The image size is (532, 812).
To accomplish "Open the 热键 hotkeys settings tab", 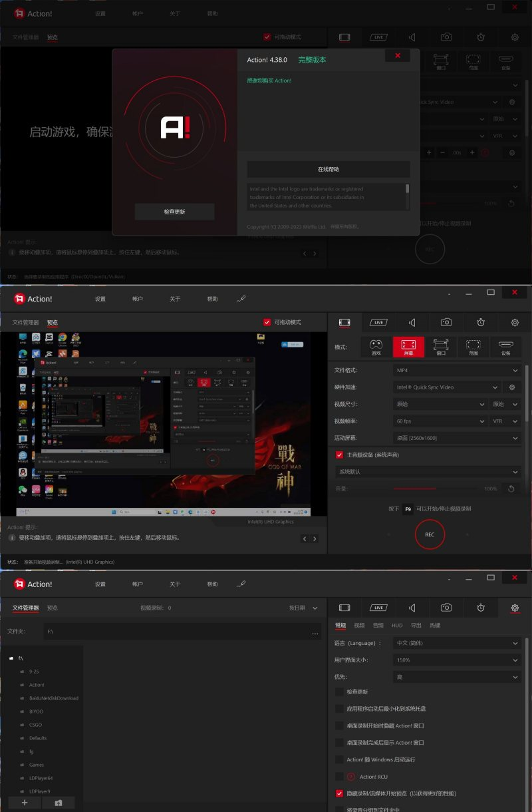I will coord(435,626).
